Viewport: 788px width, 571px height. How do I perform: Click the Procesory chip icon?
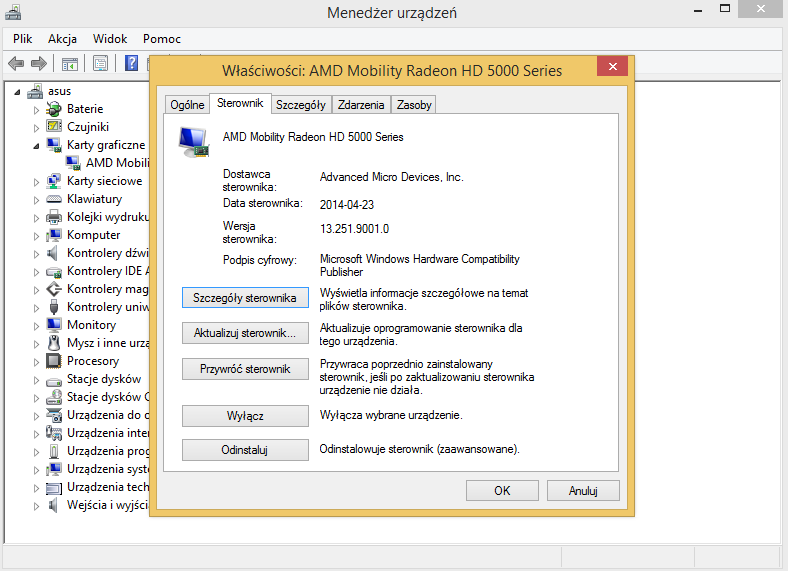click(55, 361)
